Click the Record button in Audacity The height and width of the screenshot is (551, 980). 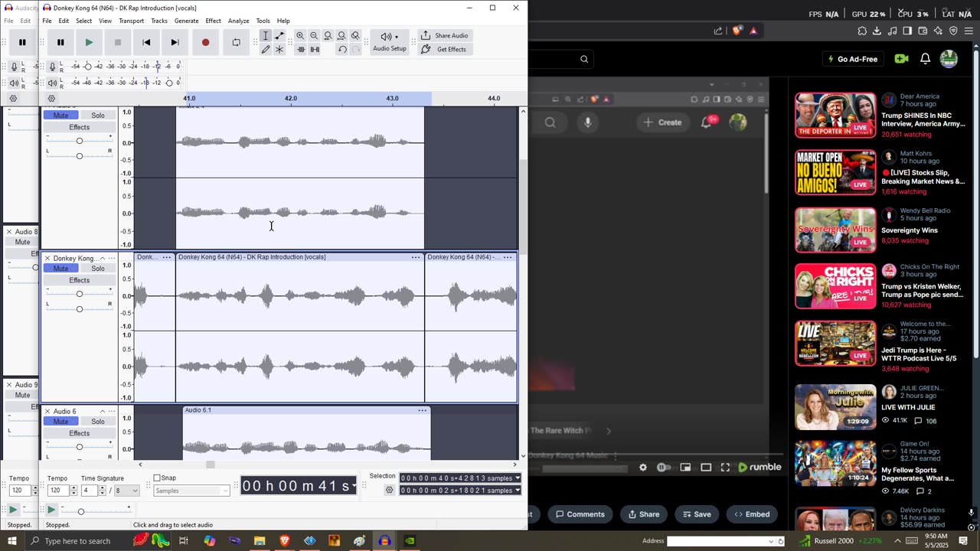pyautogui.click(x=205, y=43)
